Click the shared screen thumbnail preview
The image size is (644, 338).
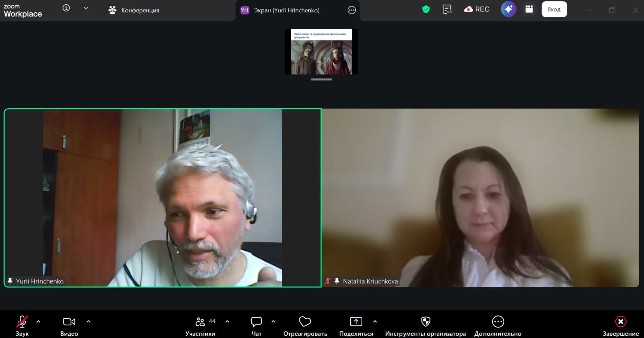coord(321,52)
